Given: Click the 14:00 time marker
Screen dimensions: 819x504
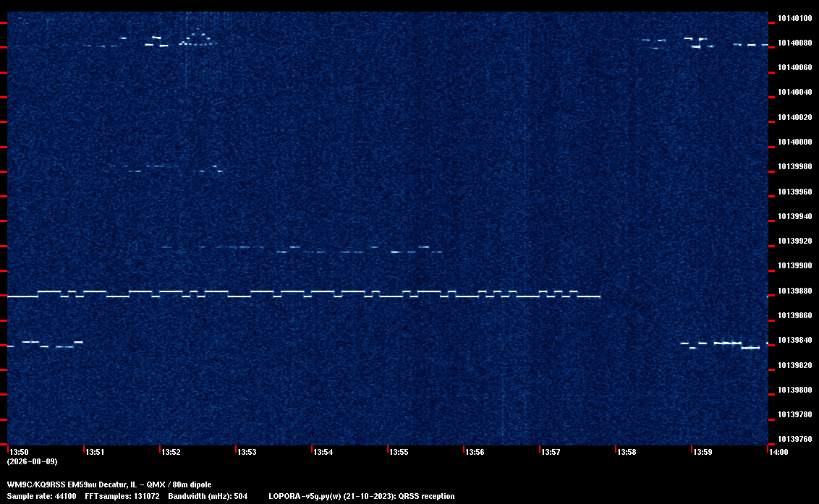Looking at the screenshot, I should (x=778, y=452).
